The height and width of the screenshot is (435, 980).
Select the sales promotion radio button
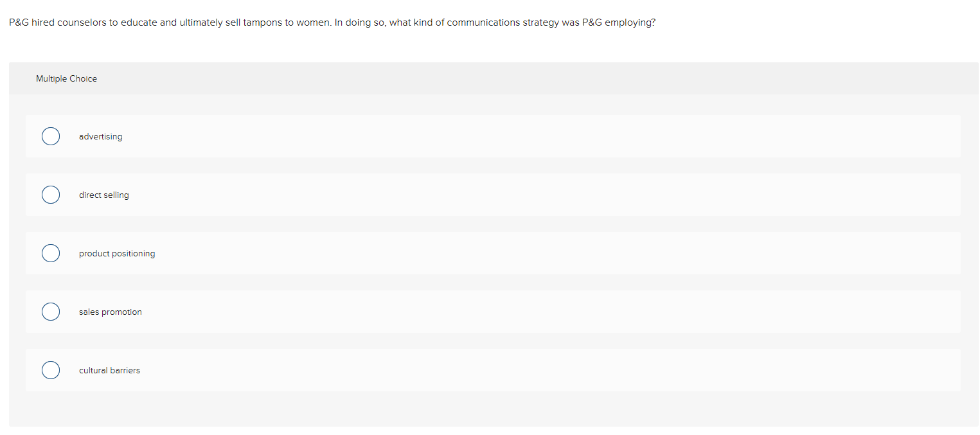(x=51, y=312)
